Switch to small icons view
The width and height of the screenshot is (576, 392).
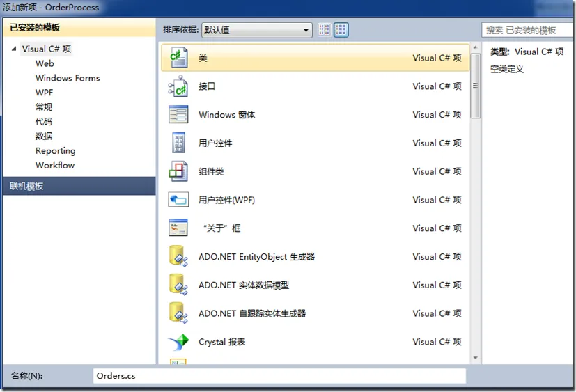point(324,30)
